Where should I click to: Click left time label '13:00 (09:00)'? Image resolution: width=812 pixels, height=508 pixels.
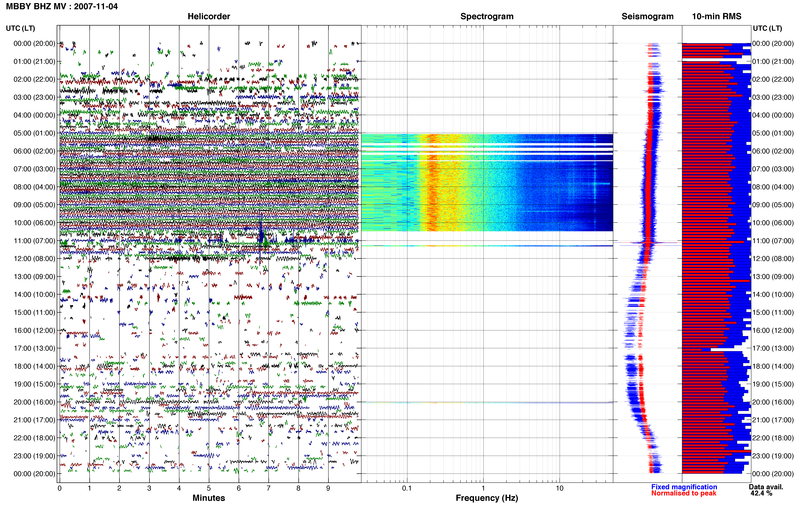coord(34,277)
